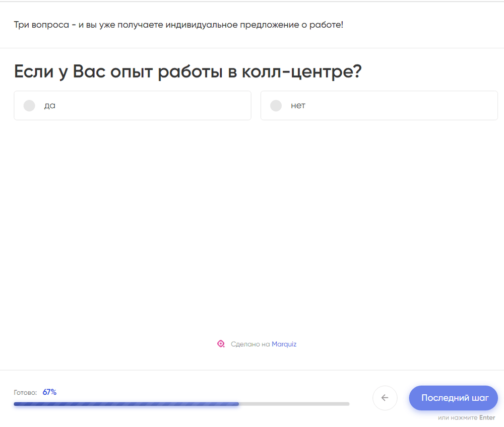Select the "нет" radio option
This screenshot has height=427, width=504.
click(x=379, y=105)
